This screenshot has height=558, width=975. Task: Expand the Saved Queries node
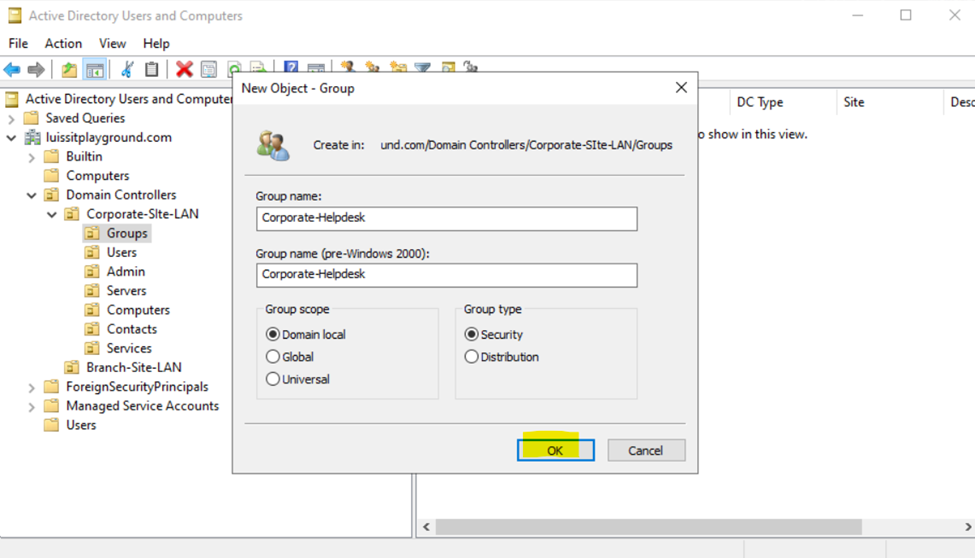(x=11, y=118)
